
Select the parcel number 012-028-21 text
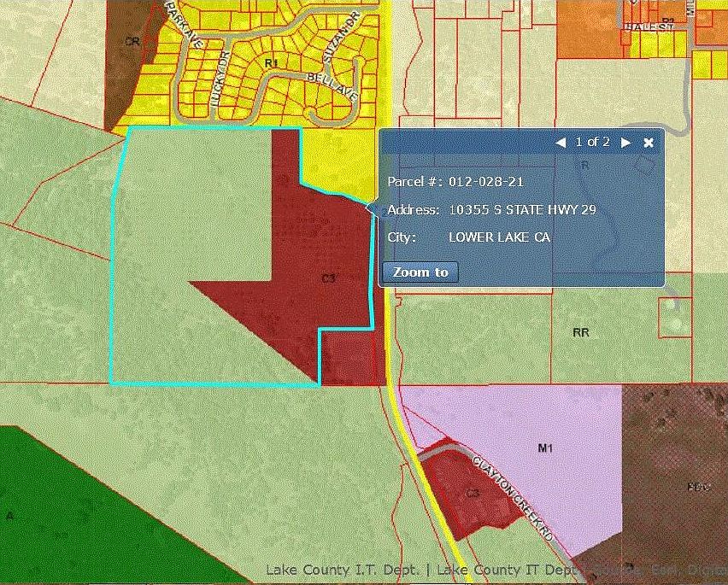(x=486, y=181)
